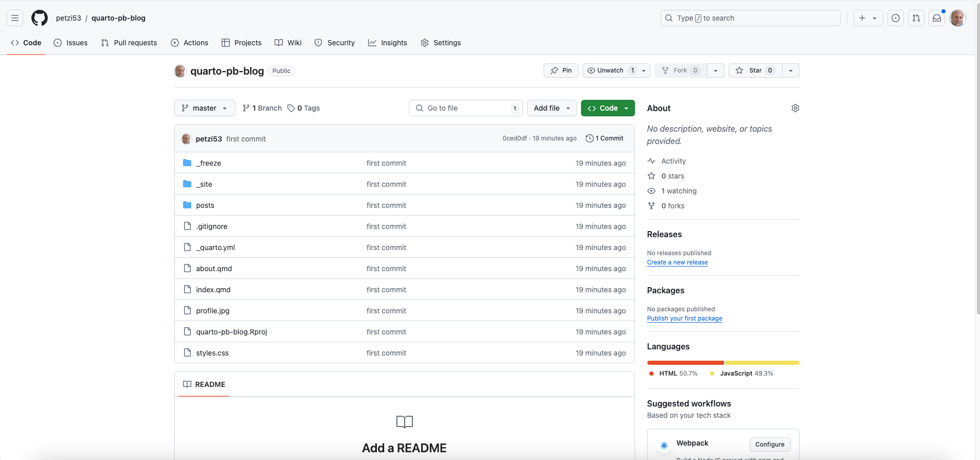The image size is (980, 460).
Task: Click repository owner avatar beside title
Action: pyautogui.click(x=180, y=71)
